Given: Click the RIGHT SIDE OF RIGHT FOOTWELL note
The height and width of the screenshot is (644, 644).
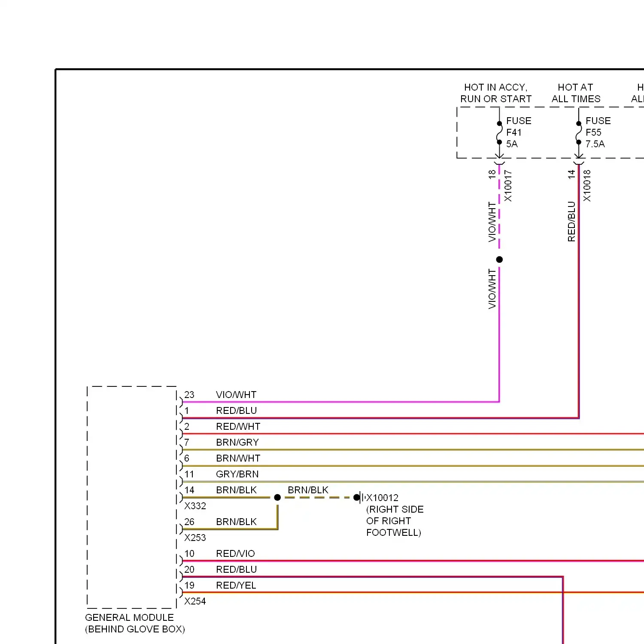Looking at the screenshot, I should click(x=395, y=521).
